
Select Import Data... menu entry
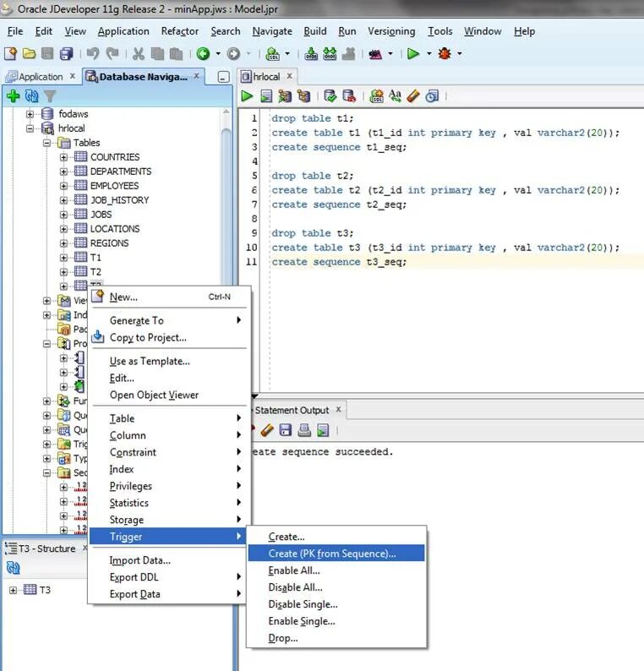(168, 560)
